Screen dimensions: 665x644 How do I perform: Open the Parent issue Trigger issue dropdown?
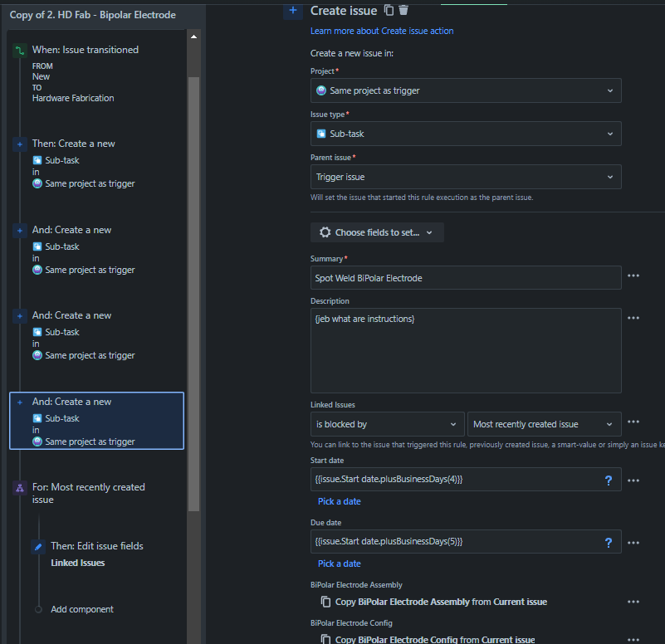coord(466,178)
